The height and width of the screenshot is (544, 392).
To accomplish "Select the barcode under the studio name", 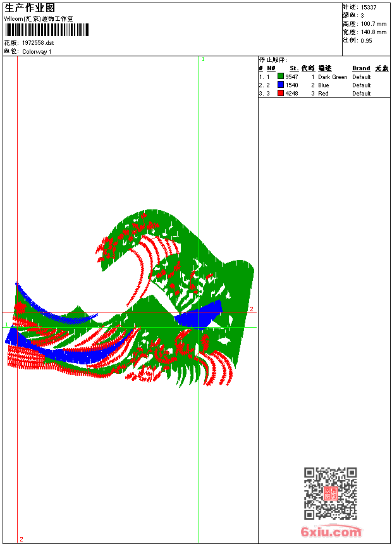I will coord(47,30).
